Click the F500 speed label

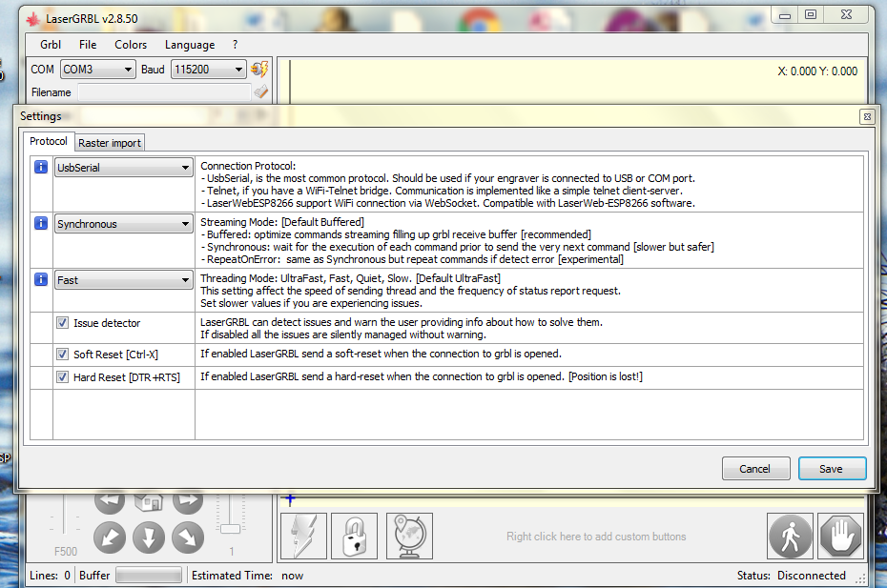(66, 551)
